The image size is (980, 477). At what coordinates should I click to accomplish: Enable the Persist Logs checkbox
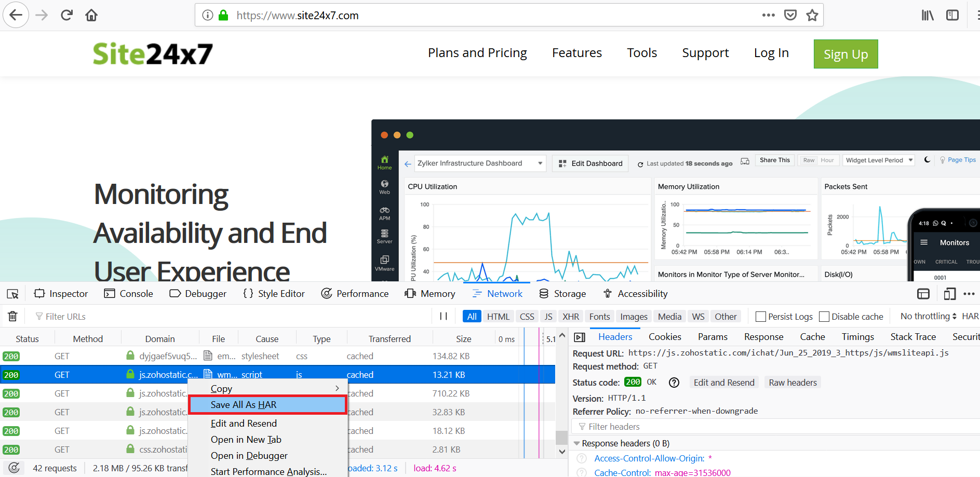(761, 317)
